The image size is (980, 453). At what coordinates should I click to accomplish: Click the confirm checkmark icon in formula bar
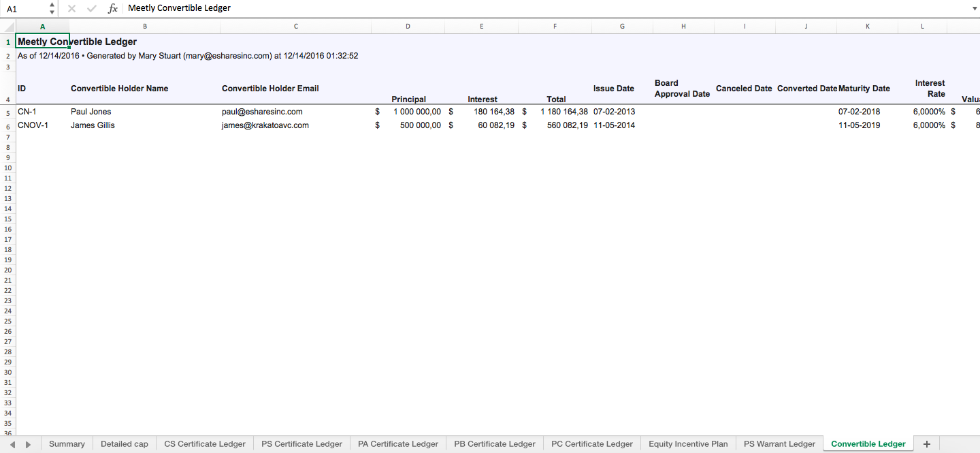[92, 9]
